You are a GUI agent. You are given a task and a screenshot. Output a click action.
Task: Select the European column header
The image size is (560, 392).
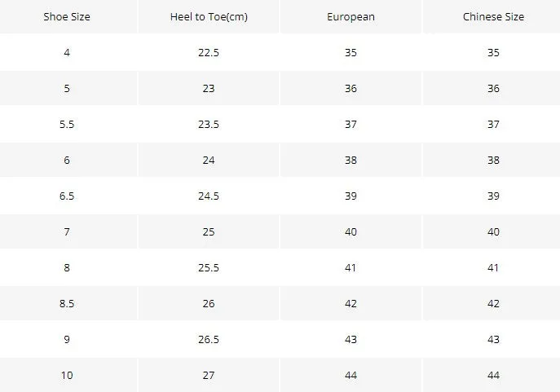point(351,17)
